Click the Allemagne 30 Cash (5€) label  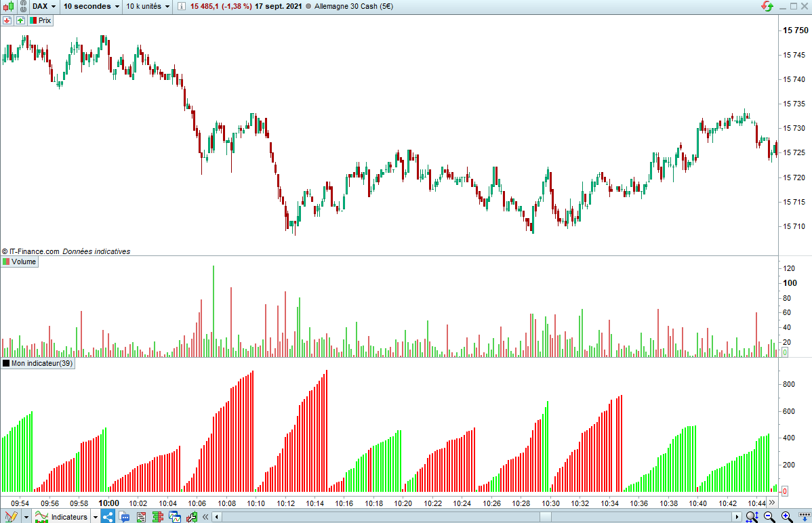354,6
